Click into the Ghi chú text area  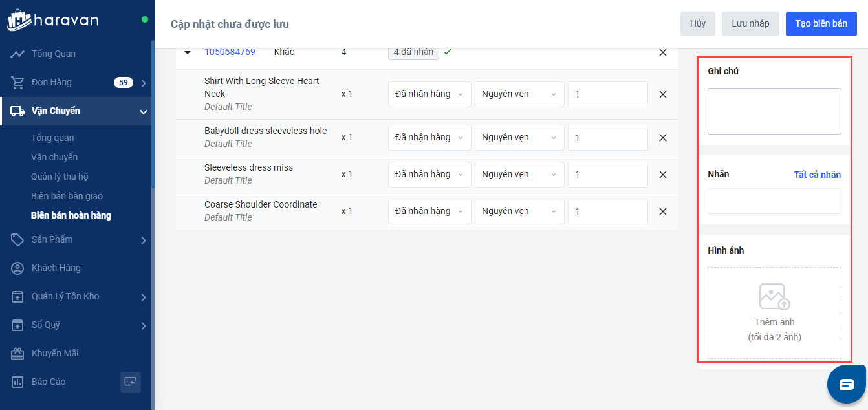[774, 111]
